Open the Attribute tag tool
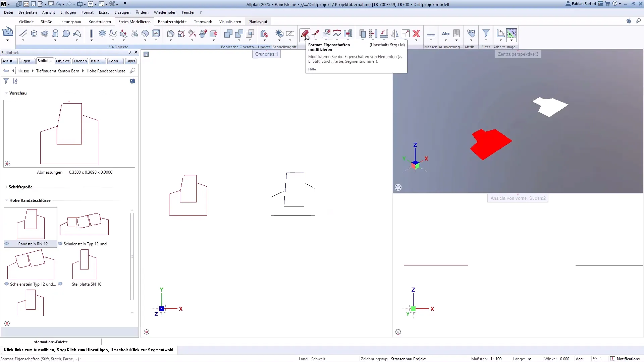Viewport: 644px width, 362px height. point(471,34)
